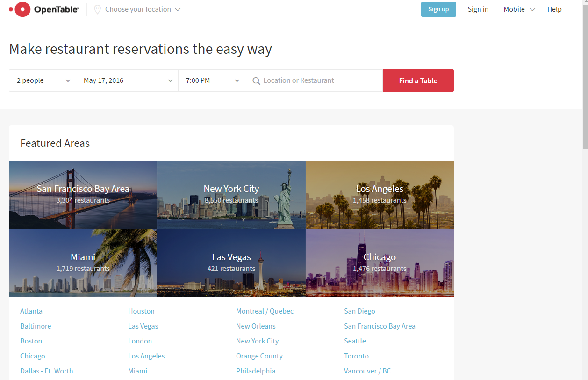588x380 pixels.
Task: Click the Orange County link
Action: [x=259, y=356]
